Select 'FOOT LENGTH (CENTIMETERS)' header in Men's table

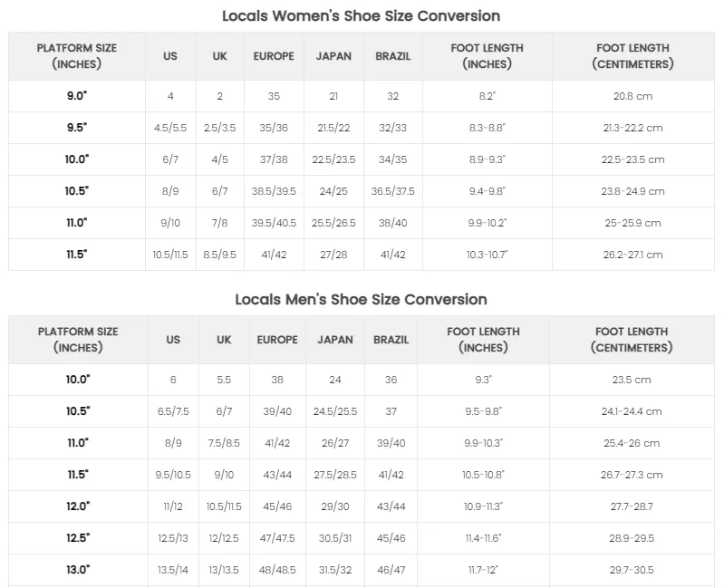632,340
